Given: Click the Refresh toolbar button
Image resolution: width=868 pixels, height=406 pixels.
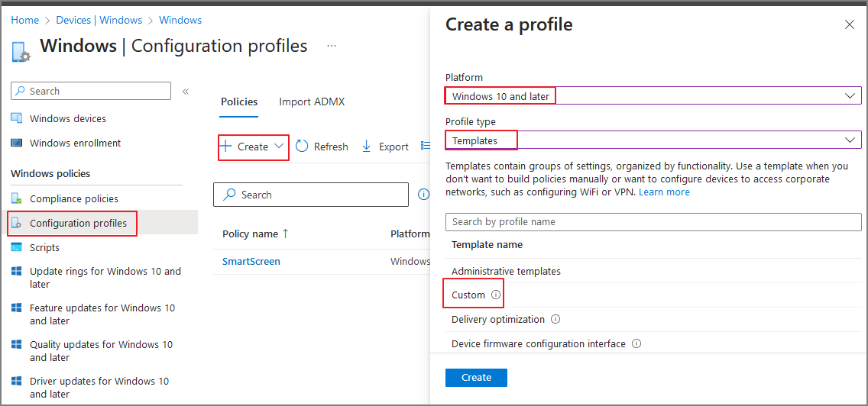Looking at the screenshot, I should tap(322, 147).
